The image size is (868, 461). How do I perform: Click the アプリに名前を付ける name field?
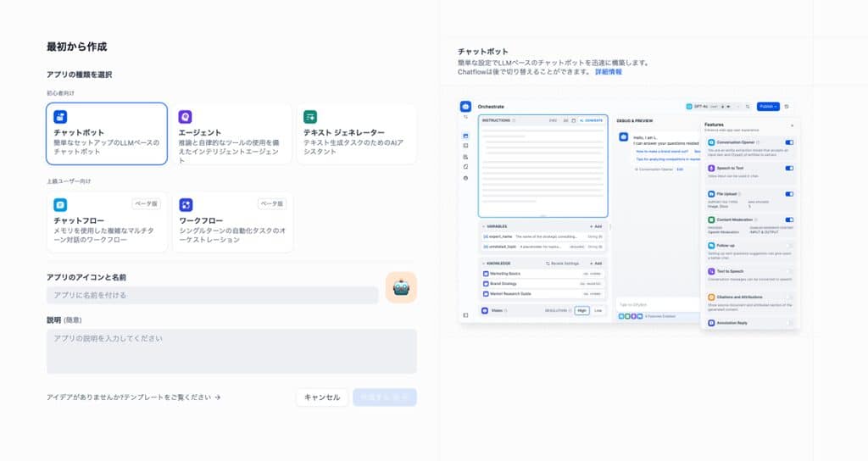213,295
